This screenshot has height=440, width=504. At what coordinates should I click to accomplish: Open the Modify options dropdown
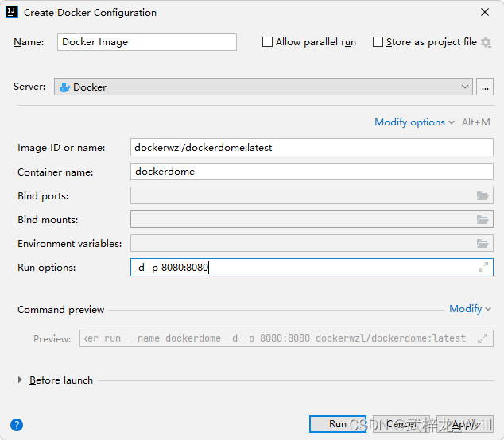click(415, 122)
